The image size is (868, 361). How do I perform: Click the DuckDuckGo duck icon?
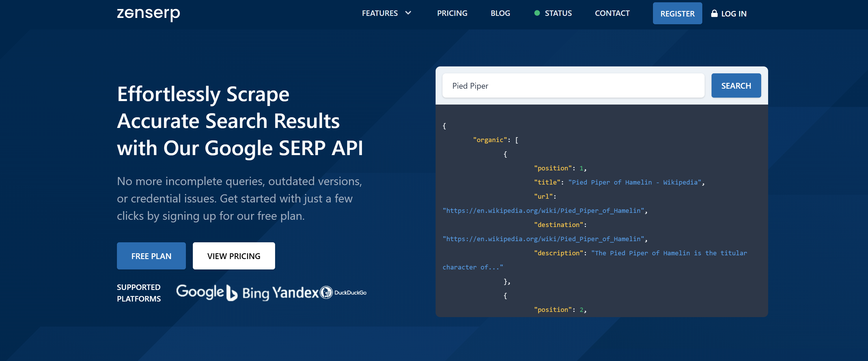[326, 292]
